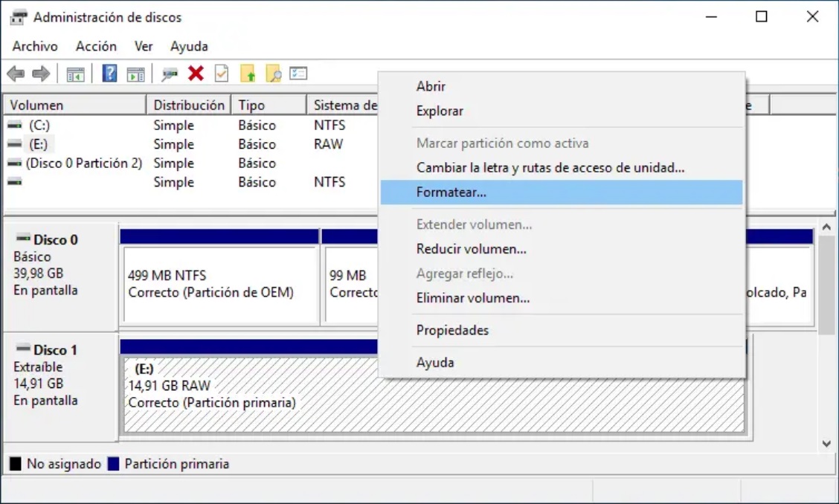Select Formatear... in the context menu

451,193
